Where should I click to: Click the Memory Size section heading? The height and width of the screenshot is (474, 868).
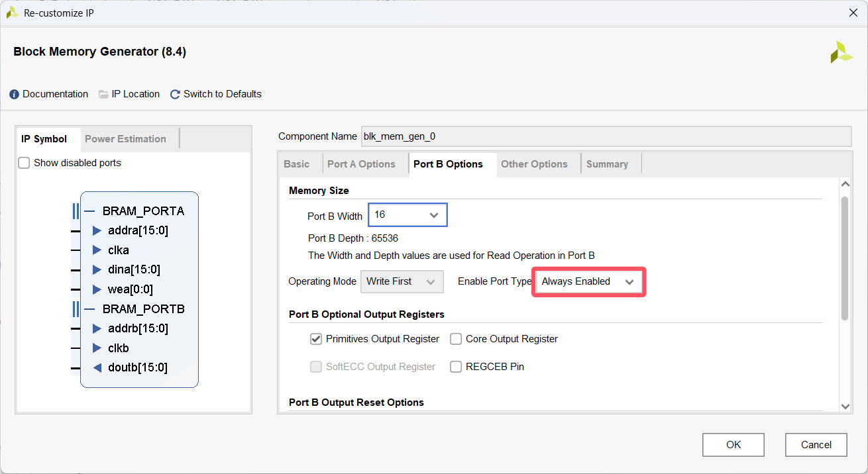point(319,191)
